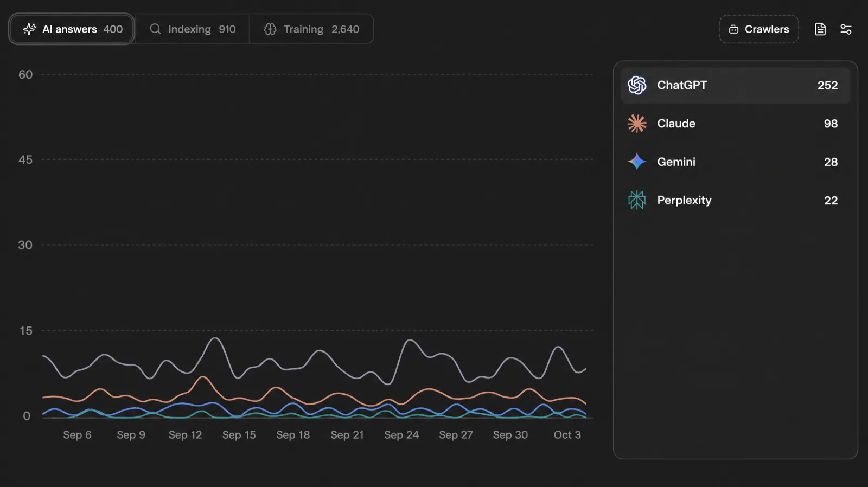Click the Sep 6 axis label
Viewport: 868px width, 487px height.
pos(77,435)
